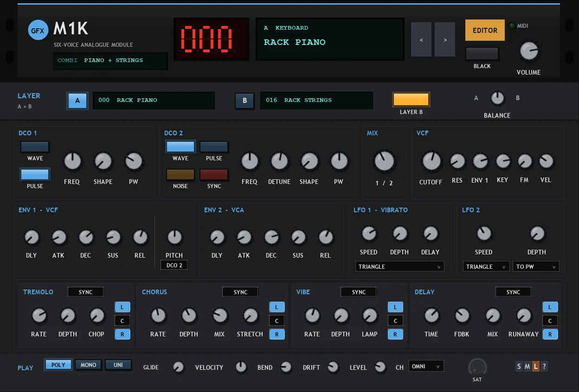
Task: Select POLY play mode
Action: [58, 365]
